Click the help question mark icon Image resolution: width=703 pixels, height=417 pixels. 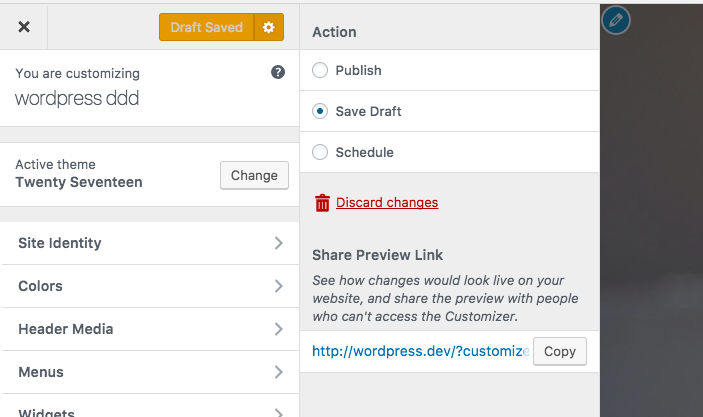pyautogui.click(x=278, y=73)
